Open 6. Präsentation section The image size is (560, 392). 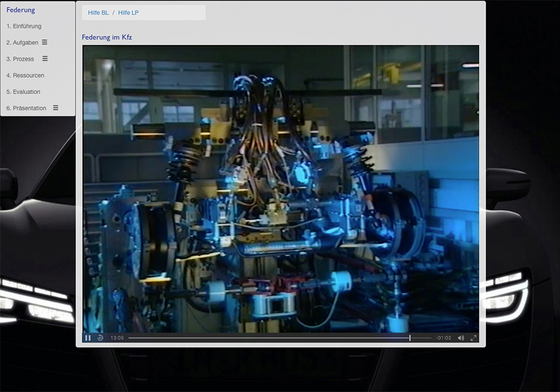pyautogui.click(x=26, y=108)
